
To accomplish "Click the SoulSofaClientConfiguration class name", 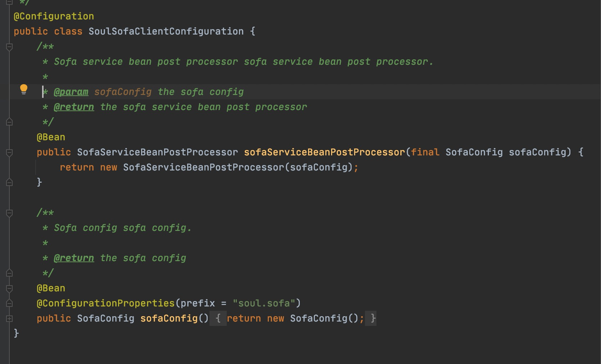I will tap(166, 32).
